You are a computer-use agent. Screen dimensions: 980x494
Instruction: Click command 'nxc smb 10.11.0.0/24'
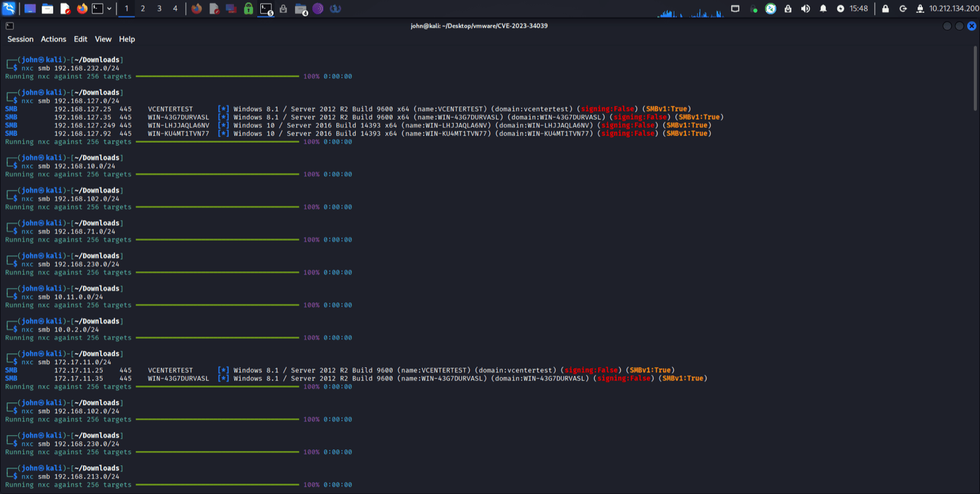coord(62,297)
